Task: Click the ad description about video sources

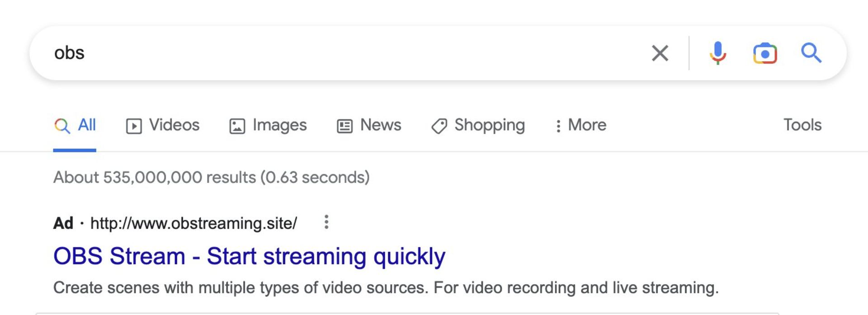Action: pos(386,288)
